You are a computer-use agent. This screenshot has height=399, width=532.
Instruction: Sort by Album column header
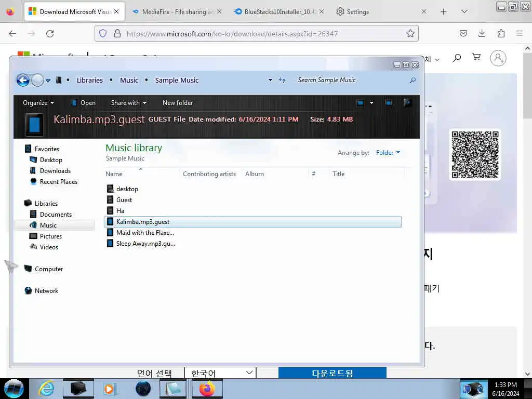click(255, 174)
